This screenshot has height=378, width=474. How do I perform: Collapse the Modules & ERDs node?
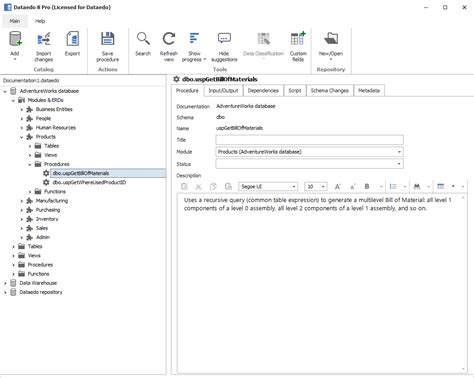(x=13, y=100)
